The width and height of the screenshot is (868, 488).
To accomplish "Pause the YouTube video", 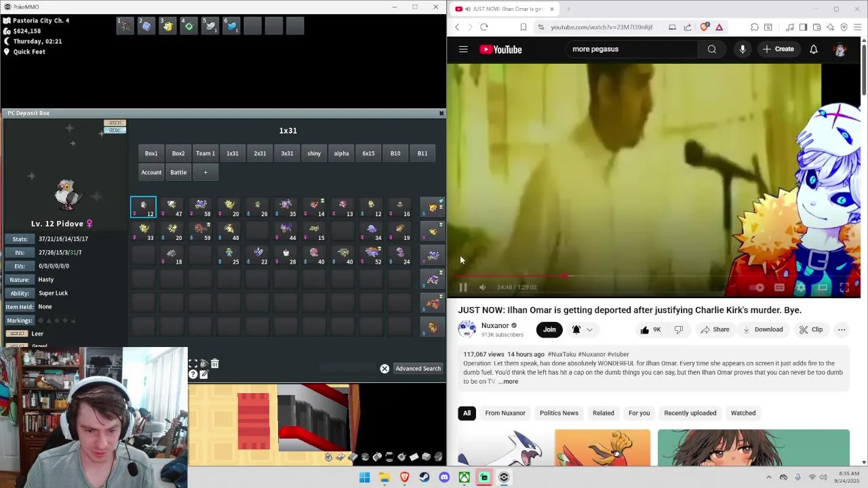I will pos(463,287).
